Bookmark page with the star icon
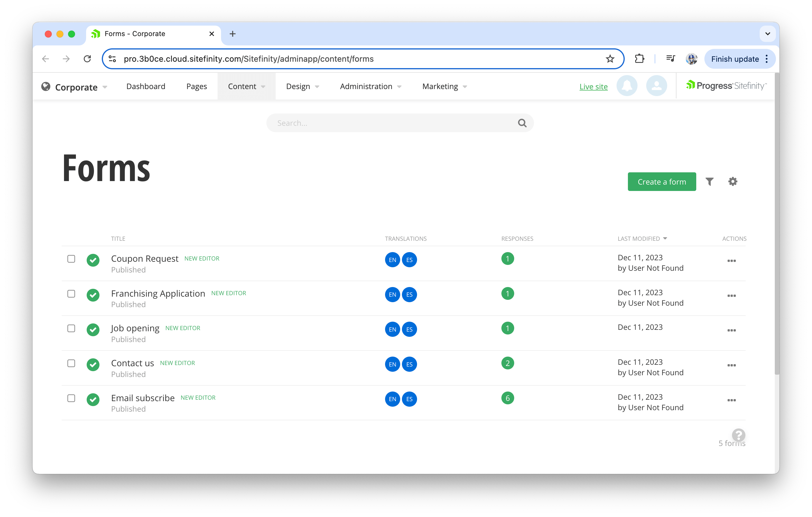812x517 pixels. click(610, 59)
